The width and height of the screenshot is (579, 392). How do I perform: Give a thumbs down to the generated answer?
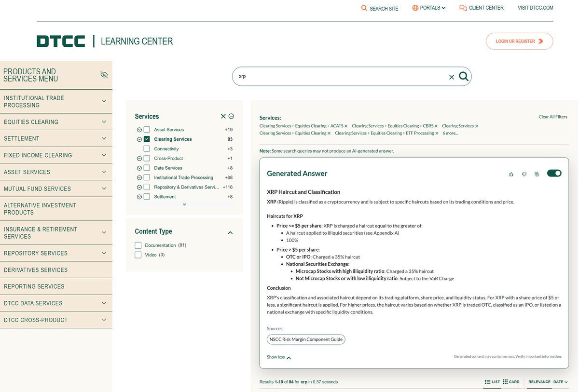(524, 174)
